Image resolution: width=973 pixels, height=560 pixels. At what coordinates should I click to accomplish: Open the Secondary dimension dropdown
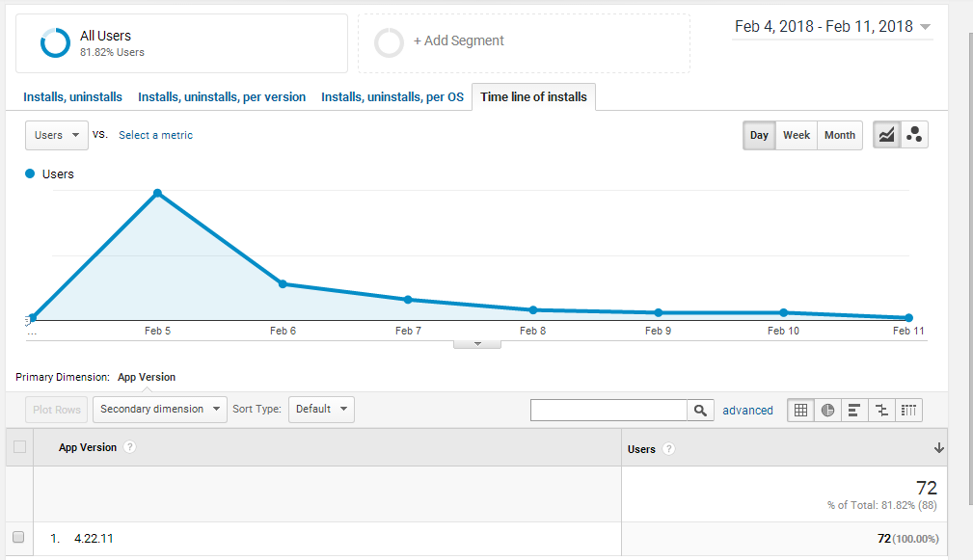[x=160, y=410]
